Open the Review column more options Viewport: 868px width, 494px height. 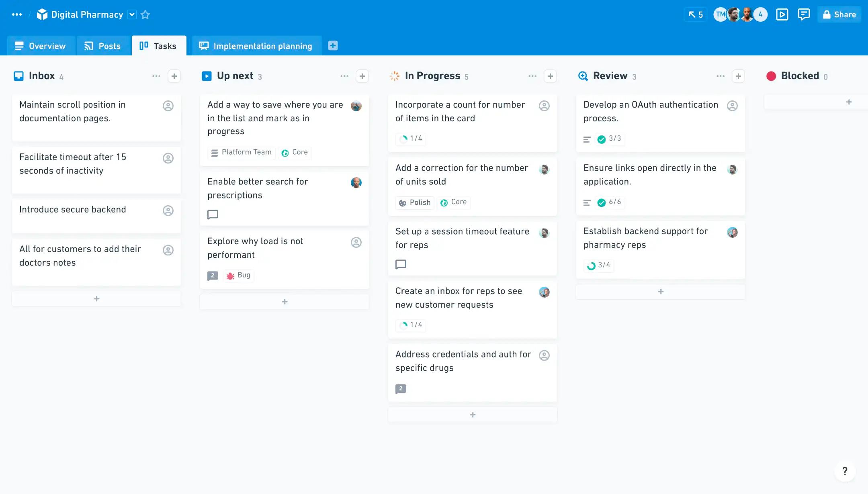tap(721, 76)
